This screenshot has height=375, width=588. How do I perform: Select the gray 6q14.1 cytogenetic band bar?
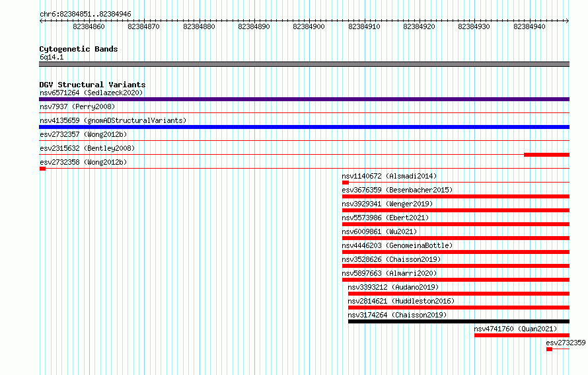[304, 64]
